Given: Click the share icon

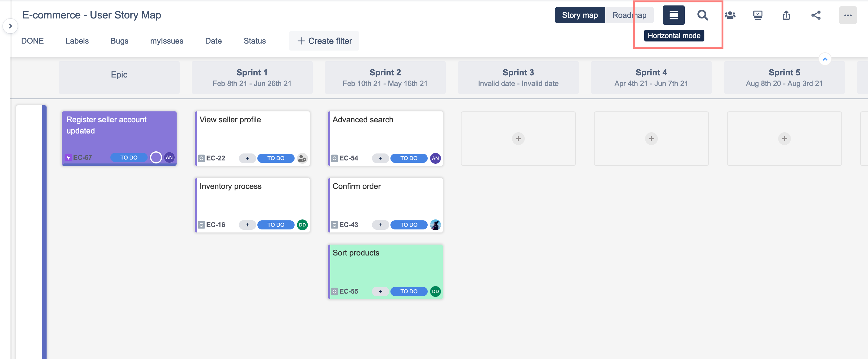Looking at the screenshot, I should 815,15.
